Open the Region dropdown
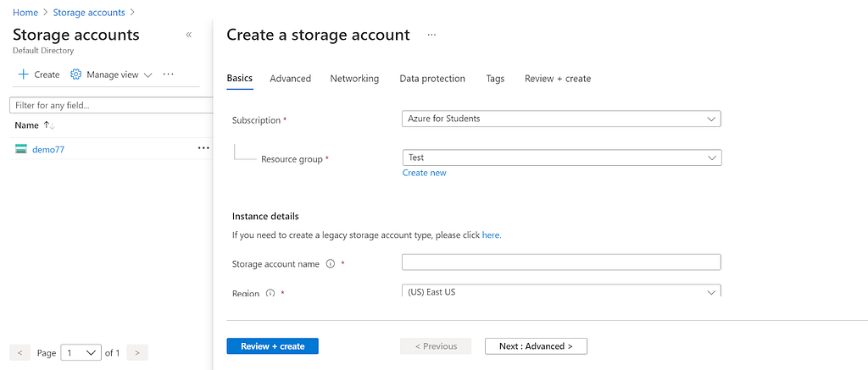 click(x=561, y=291)
